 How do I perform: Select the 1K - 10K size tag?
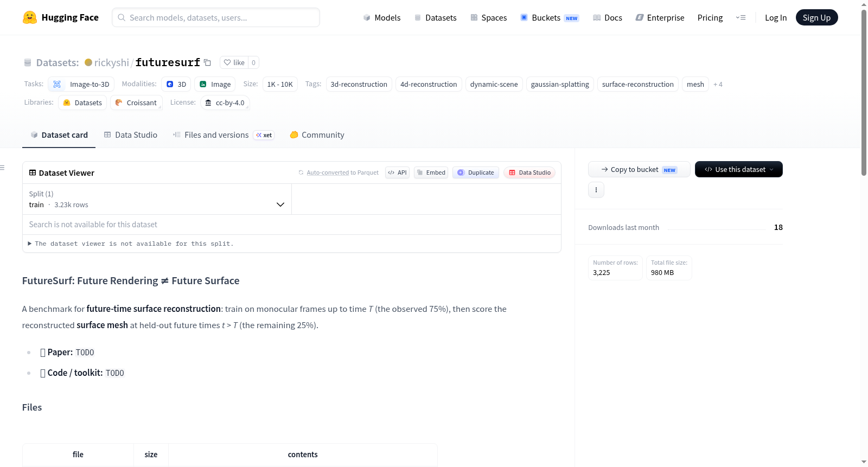[x=280, y=84]
